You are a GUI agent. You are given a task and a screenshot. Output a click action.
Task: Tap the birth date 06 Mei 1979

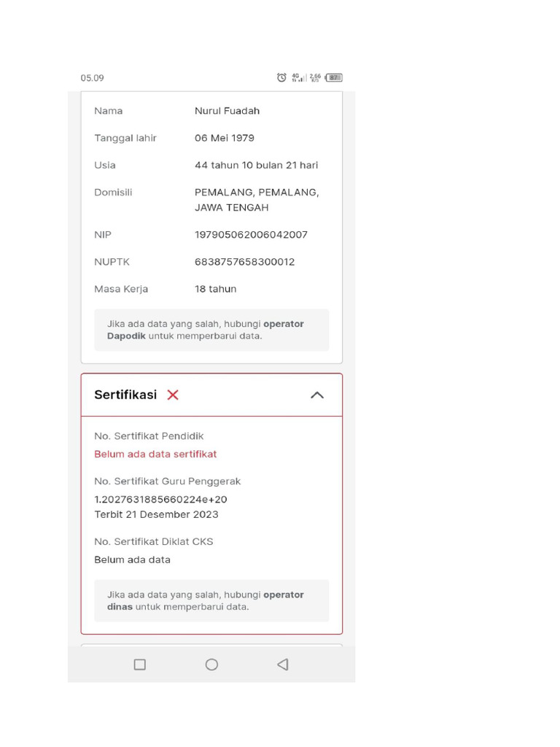(225, 138)
